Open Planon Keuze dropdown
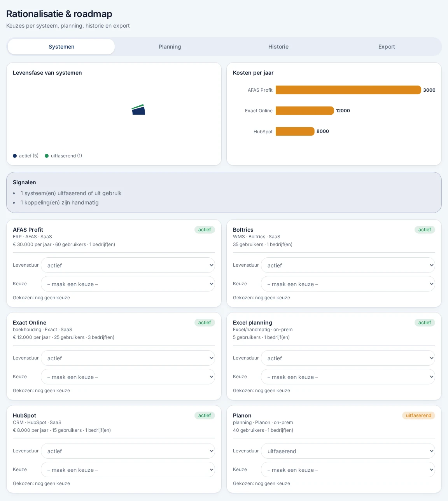448x501 pixels. [x=348, y=470]
